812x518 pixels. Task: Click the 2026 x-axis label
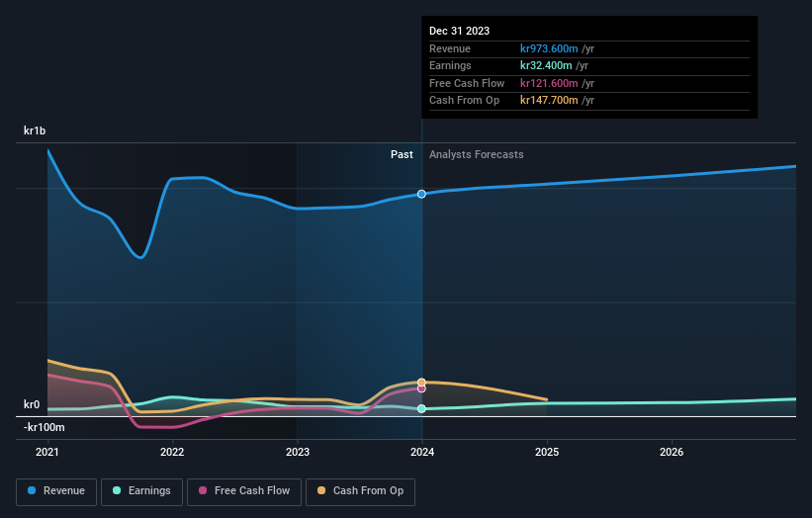pyautogui.click(x=672, y=453)
